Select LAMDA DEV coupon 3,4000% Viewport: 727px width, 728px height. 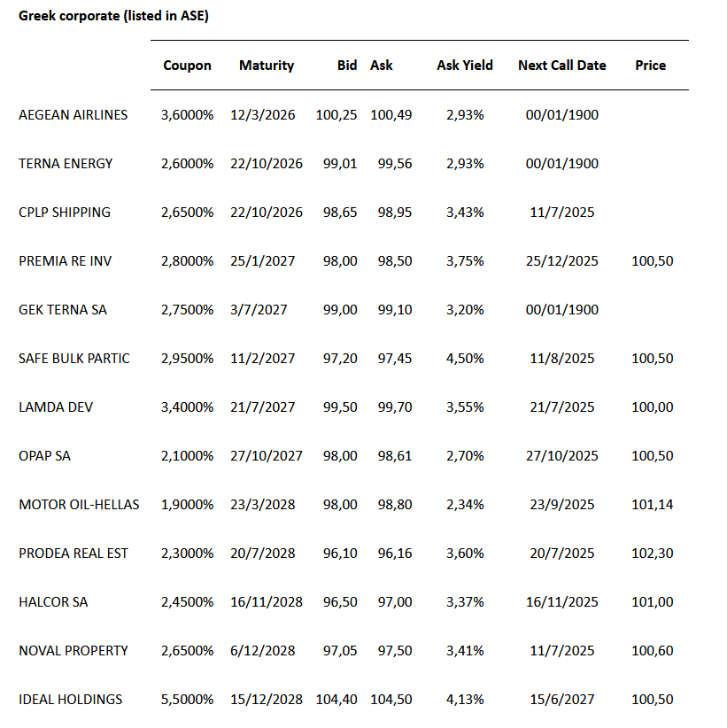pos(188,407)
